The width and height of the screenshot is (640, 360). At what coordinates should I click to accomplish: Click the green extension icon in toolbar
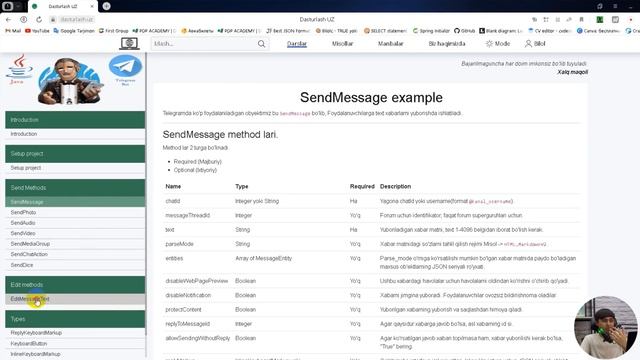pyautogui.click(x=600, y=19)
